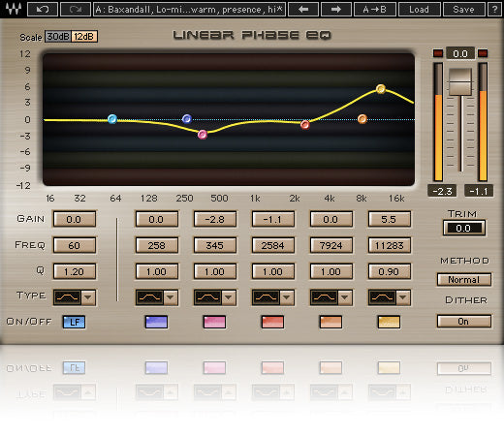The image size is (504, 436).
Task: Click the yellow band gain field 5.5
Action: pyautogui.click(x=390, y=219)
